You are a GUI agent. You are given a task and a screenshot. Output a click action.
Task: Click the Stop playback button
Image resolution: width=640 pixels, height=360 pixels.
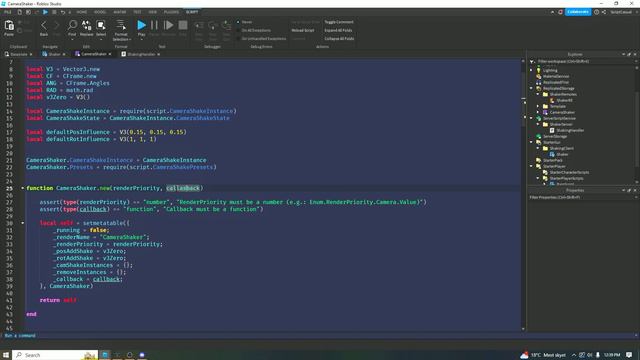pyautogui.click(x=183, y=25)
